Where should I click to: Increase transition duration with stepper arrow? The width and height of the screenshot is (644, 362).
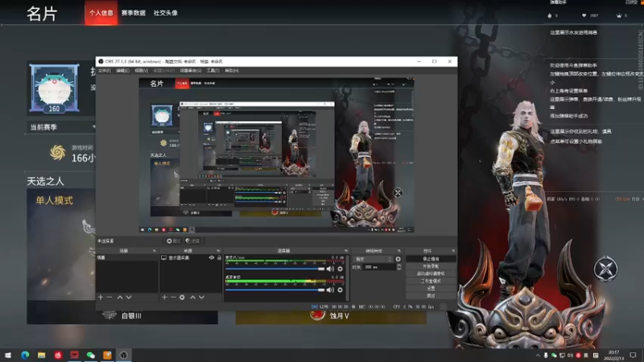(398, 265)
